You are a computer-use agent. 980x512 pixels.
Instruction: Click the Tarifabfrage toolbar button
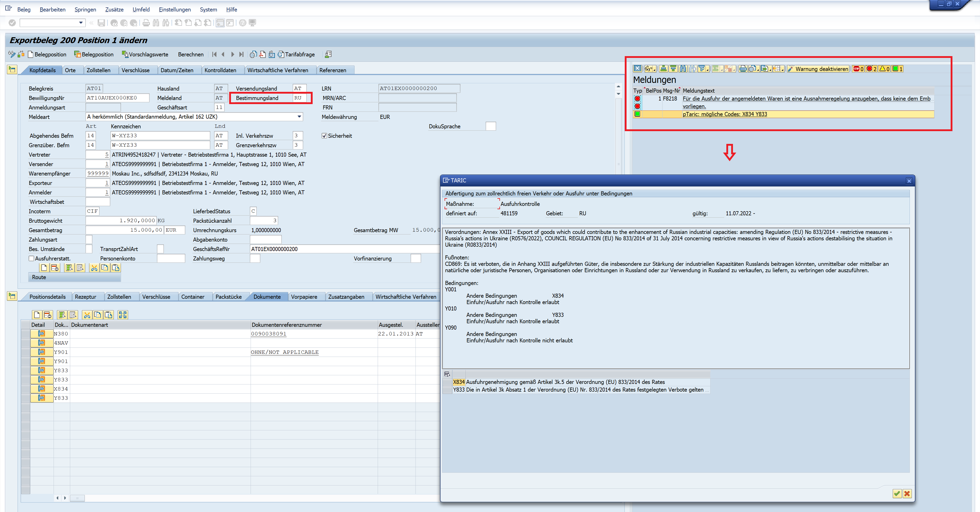point(296,54)
